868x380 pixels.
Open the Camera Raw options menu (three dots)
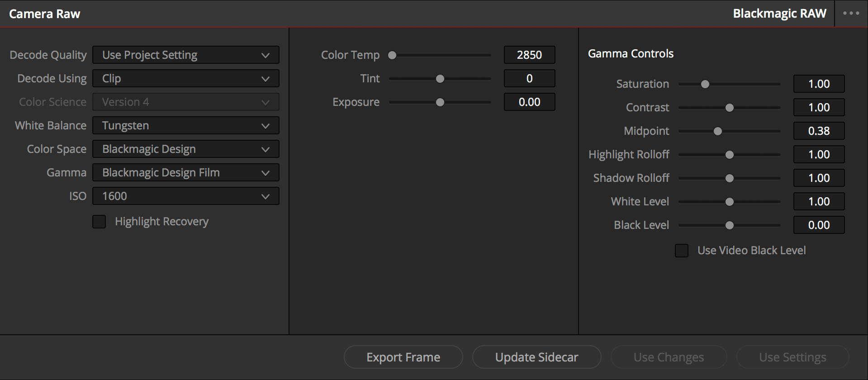pyautogui.click(x=851, y=13)
